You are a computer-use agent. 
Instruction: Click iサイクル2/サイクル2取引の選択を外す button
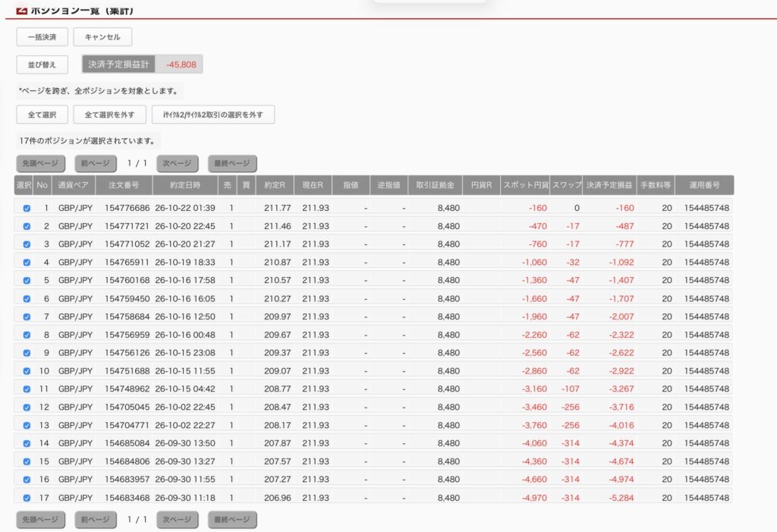point(213,115)
